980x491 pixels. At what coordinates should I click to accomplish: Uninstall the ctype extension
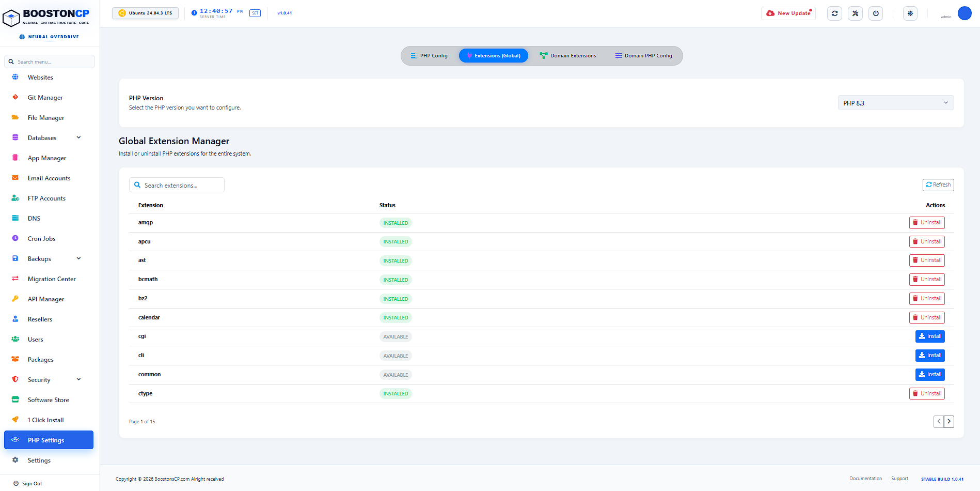pos(927,394)
